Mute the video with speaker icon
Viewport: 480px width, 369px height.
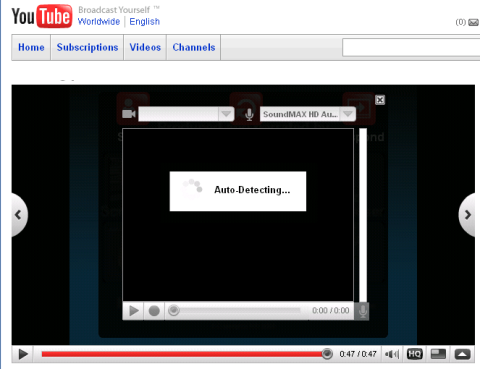click(392, 354)
